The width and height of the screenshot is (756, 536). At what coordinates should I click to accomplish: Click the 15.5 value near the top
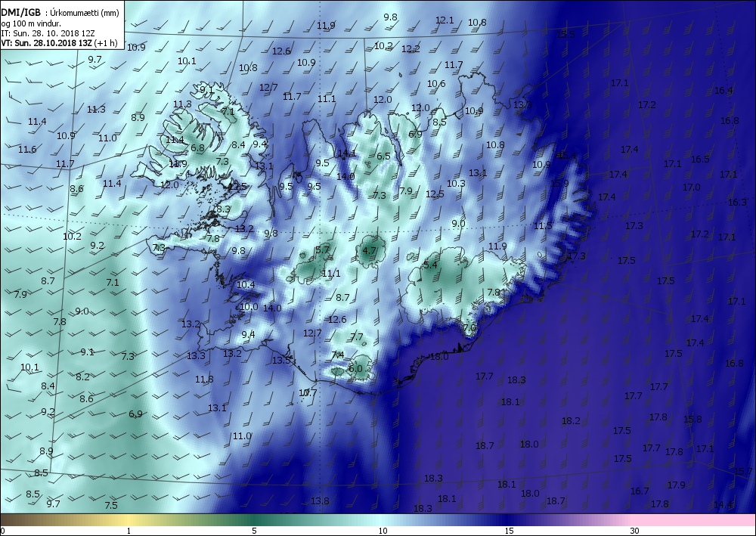click(565, 34)
